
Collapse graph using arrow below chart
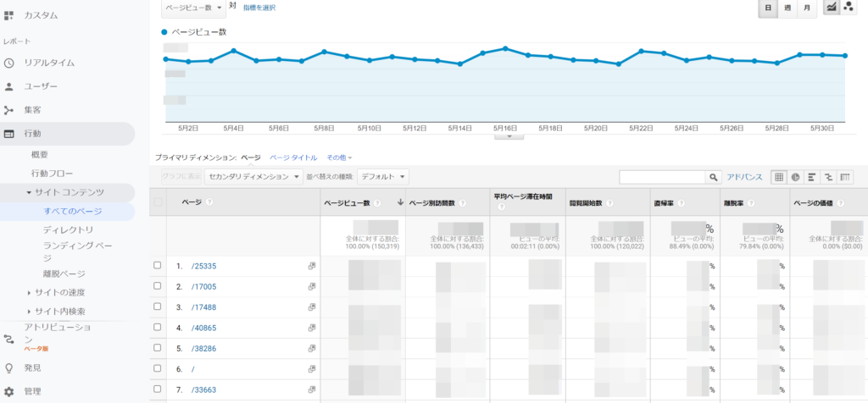(509, 136)
